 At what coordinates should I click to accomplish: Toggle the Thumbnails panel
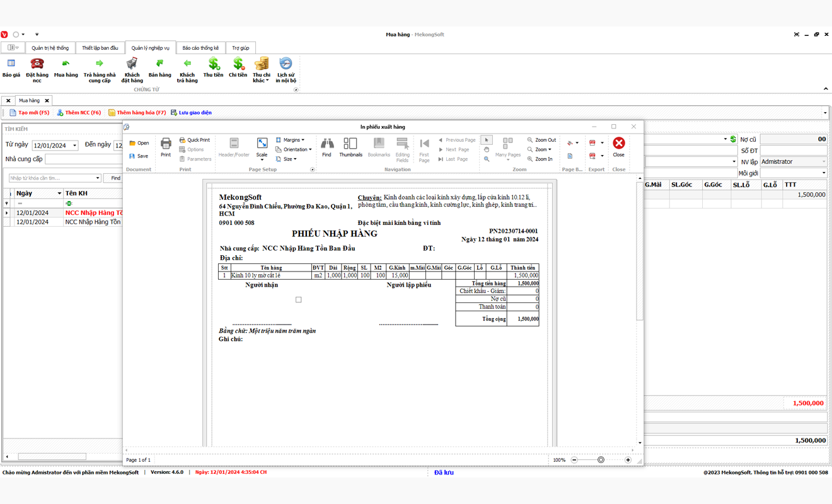coord(350,146)
